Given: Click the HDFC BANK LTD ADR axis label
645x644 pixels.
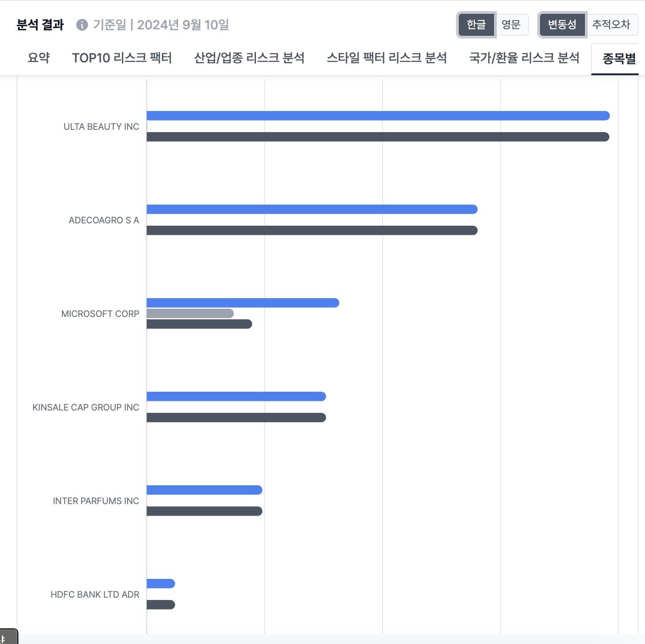Looking at the screenshot, I should 95,594.
